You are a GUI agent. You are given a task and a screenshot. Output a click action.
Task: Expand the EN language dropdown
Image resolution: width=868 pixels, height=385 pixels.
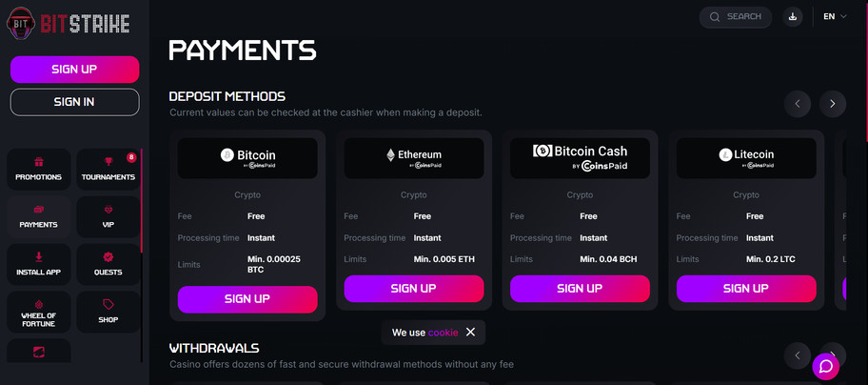(834, 16)
